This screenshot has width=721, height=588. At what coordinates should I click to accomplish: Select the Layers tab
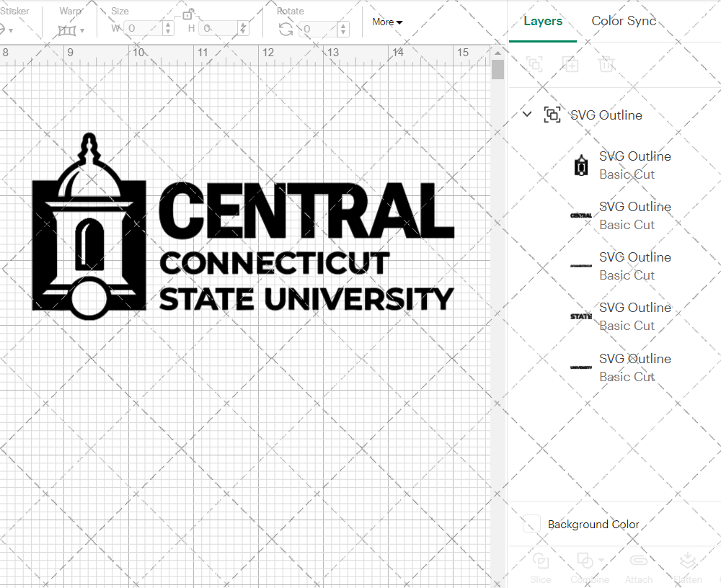[543, 21]
